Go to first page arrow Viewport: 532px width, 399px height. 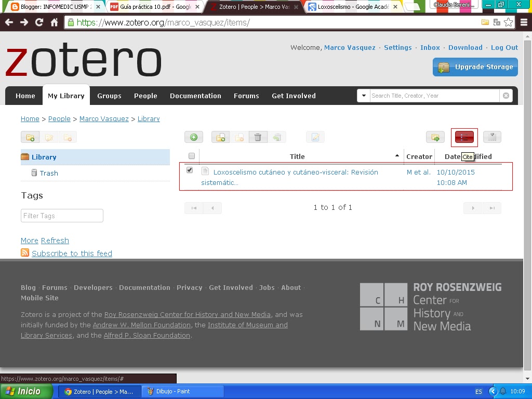(x=194, y=208)
